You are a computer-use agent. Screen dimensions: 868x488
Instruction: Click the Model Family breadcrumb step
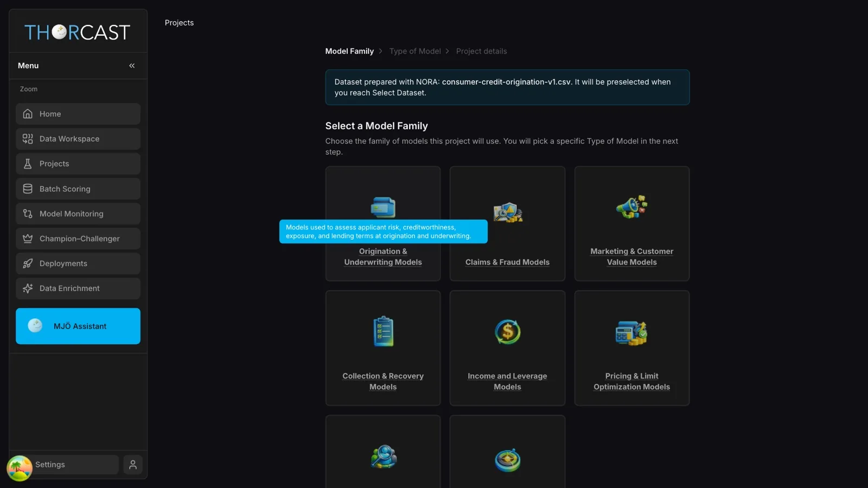tap(349, 51)
